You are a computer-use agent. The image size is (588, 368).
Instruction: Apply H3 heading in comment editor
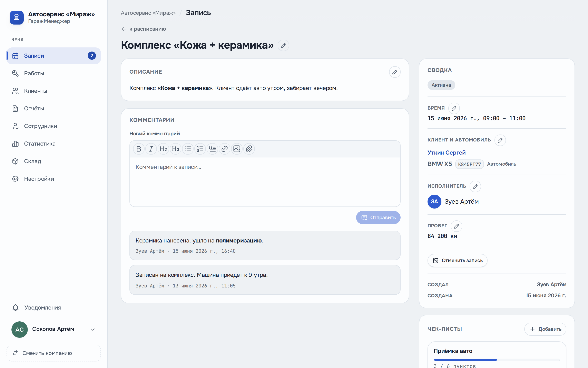coord(175,149)
